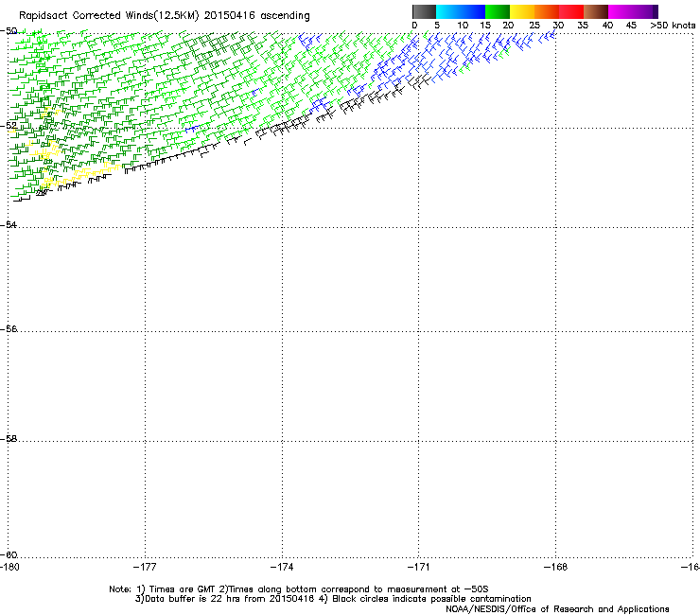Select the cyan 5-10 knots legend color
Viewport: 700px width, 615px height.
point(448,11)
